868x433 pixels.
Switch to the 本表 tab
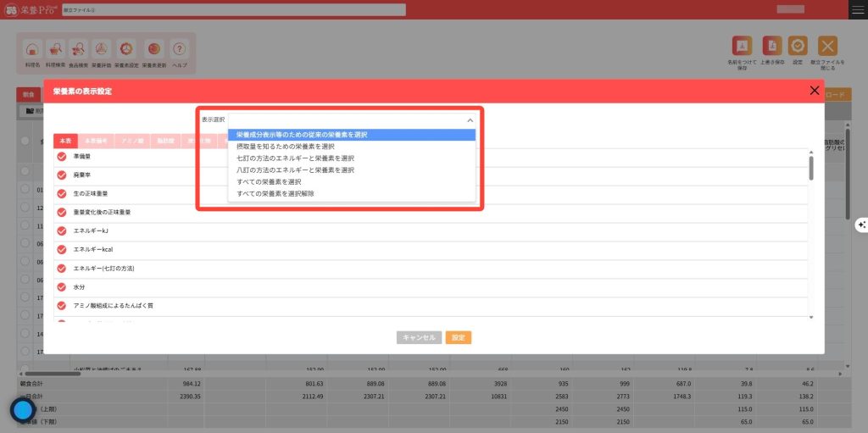tap(64, 140)
